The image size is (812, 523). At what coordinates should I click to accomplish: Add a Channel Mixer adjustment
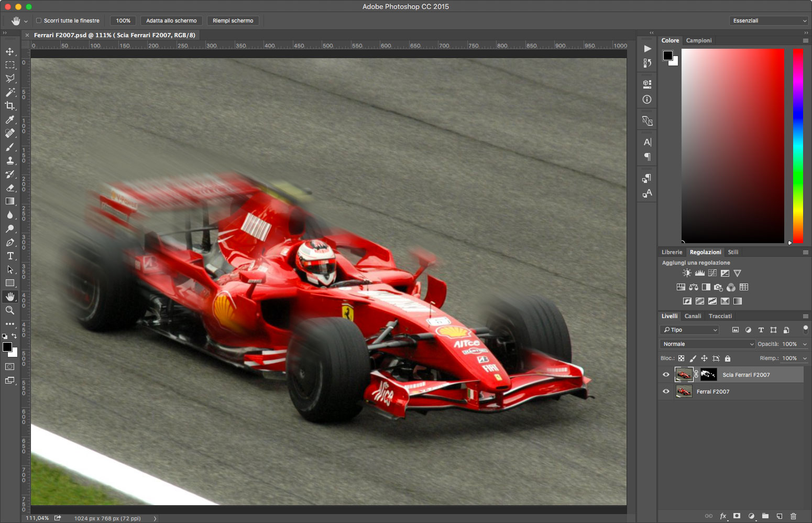(731, 287)
